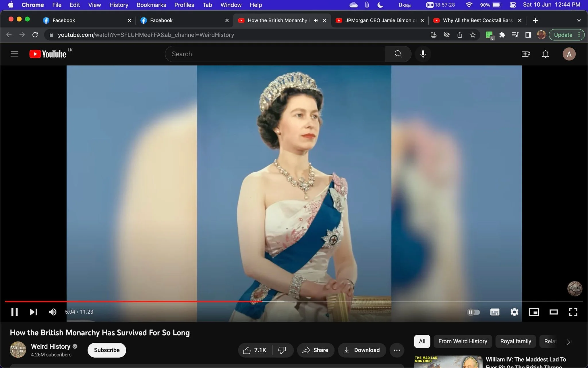Click the voice search microphone
Screen dimensions: 588x368
tap(423, 54)
